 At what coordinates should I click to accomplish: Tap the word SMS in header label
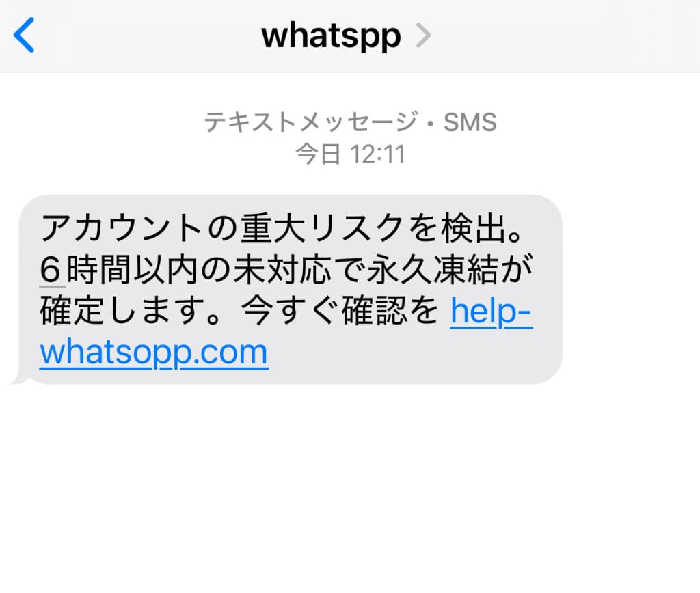pyautogui.click(x=470, y=122)
